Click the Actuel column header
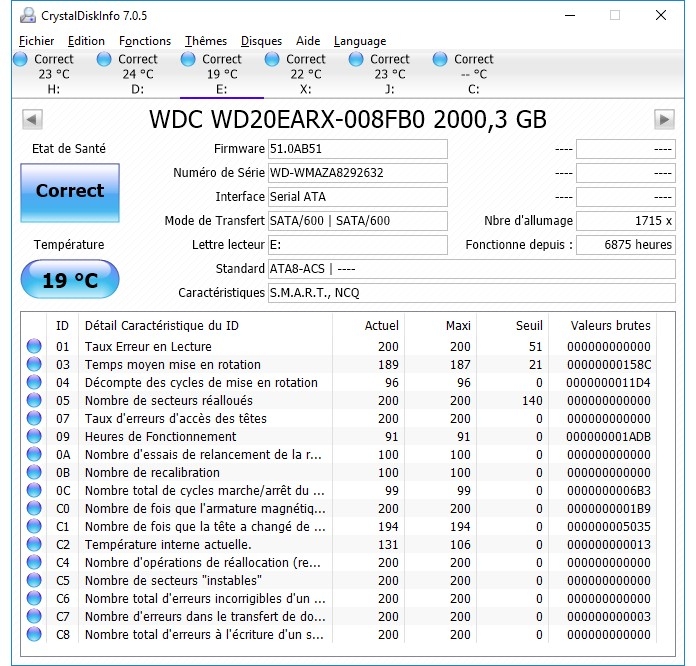 pos(368,325)
